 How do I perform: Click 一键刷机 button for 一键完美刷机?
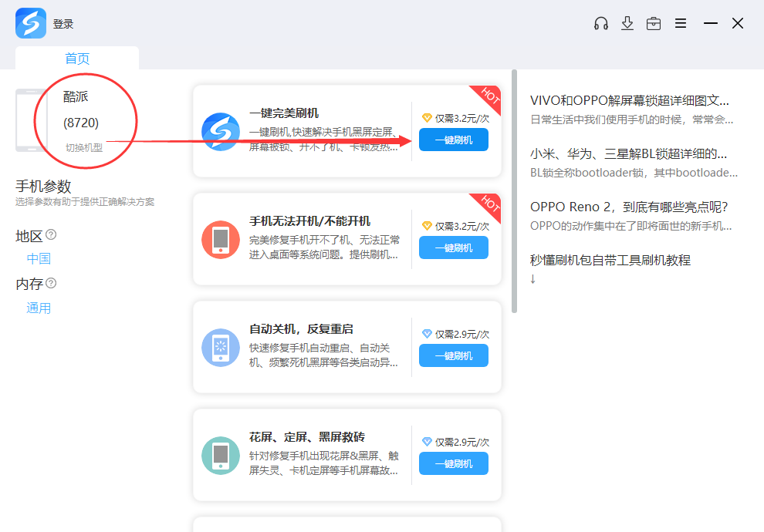tap(454, 140)
